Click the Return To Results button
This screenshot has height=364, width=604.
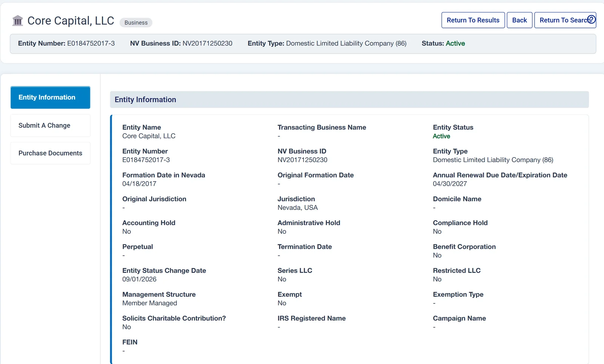(473, 20)
